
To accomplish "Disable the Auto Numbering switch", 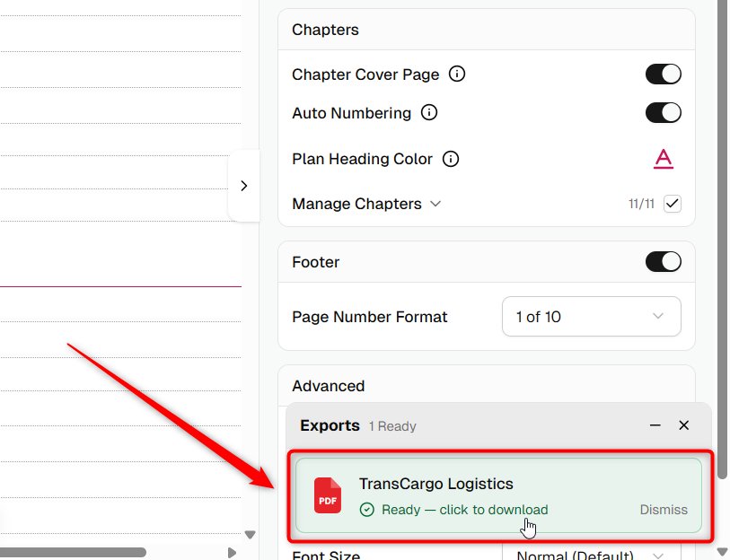I will pyautogui.click(x=663, y=113).
